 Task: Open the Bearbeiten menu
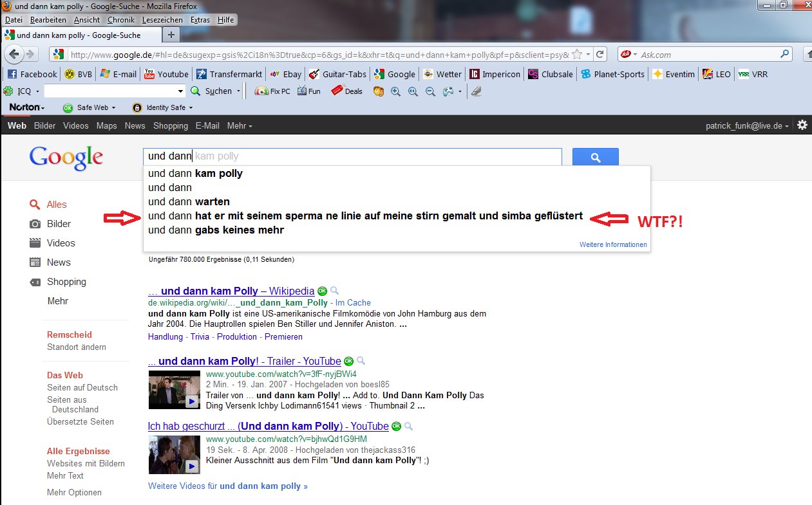pyautogui.click(x=48, y=20)
